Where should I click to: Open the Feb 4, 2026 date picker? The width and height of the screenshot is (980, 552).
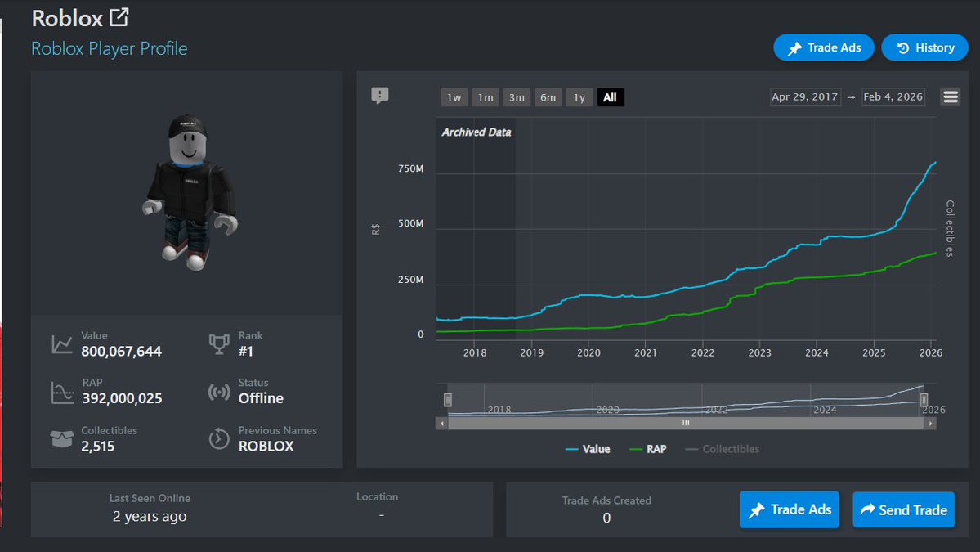click(893, 96)
